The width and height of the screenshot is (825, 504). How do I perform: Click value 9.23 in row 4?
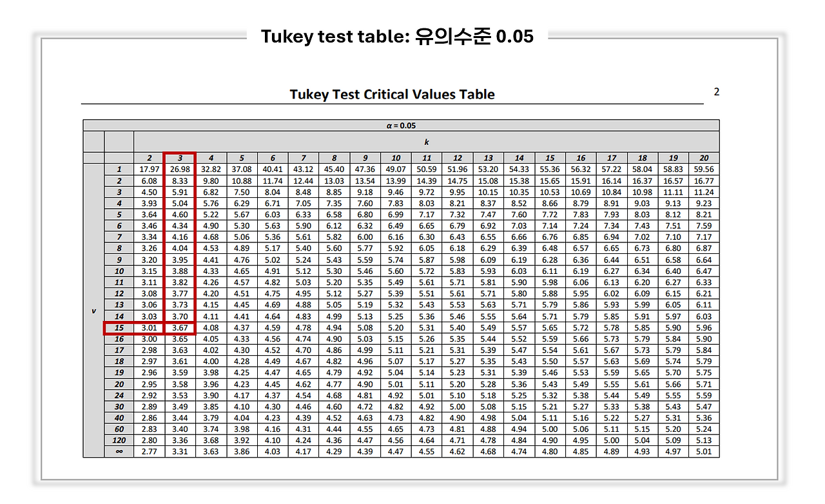tap(704, 204)
